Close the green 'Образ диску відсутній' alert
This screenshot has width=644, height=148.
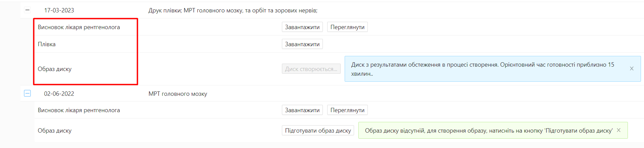pos(618,130)
